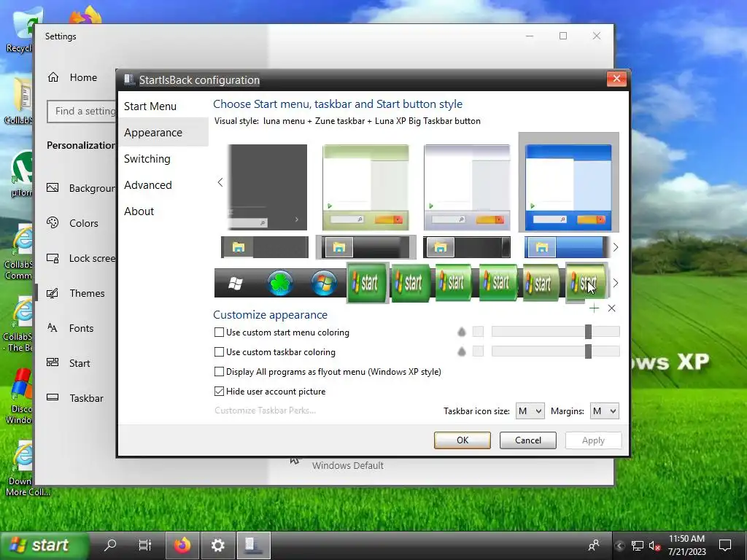The height and width of the screenshot is (560, 747).
Task: Open the Advanced tab
Action: coord(163,184)
